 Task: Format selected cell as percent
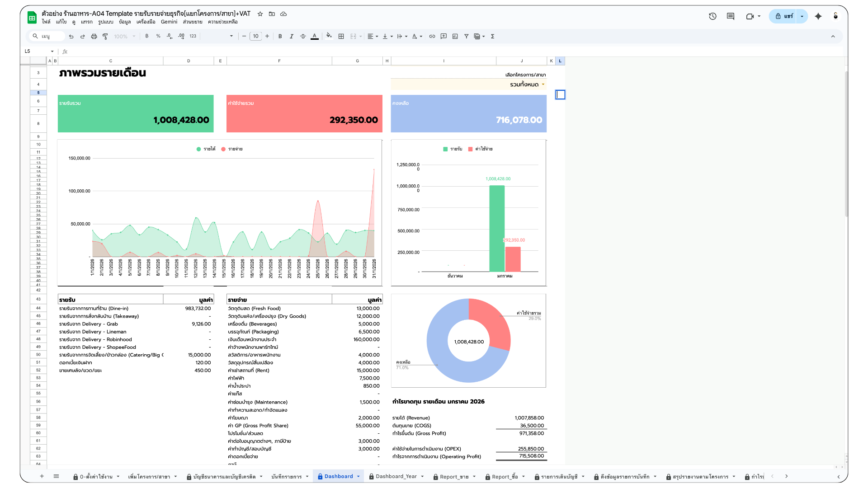[x=158, y=36]
